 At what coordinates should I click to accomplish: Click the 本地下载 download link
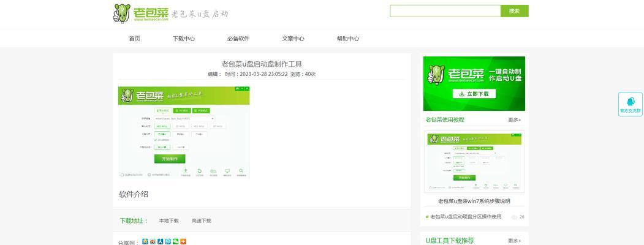(x=169, y=221)
